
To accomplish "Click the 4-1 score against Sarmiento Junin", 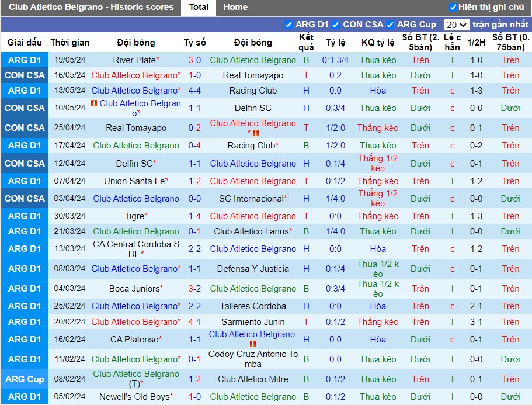I will click(x=194, y=322).
